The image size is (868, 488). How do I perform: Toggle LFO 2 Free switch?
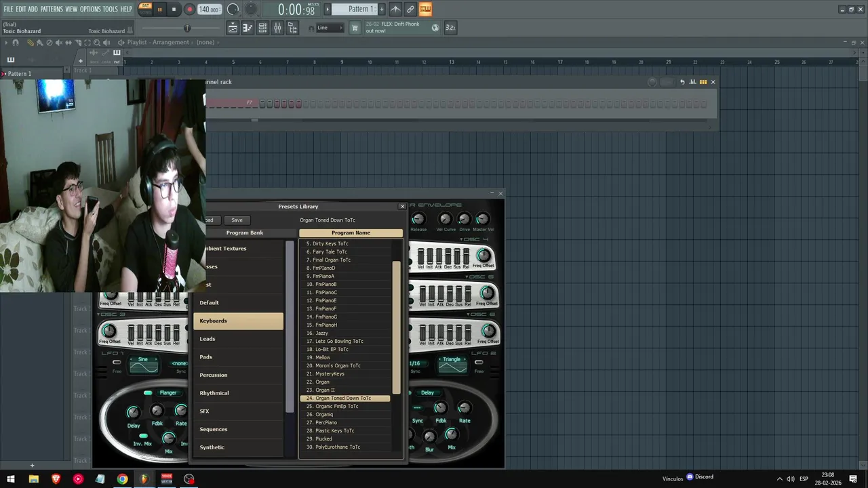479,363
